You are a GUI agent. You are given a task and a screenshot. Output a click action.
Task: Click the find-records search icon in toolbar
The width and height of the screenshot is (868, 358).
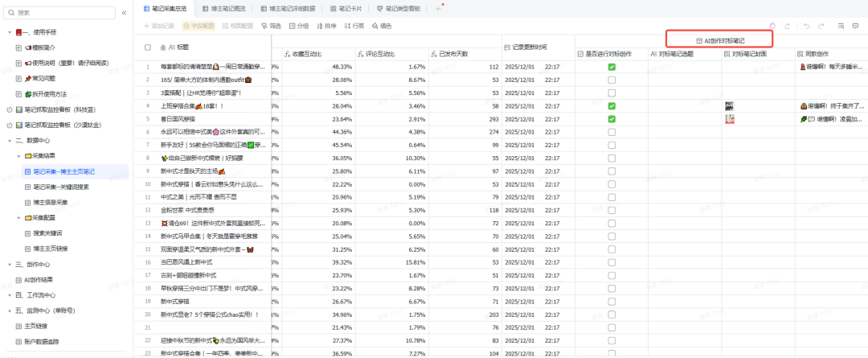coord(839,26)
